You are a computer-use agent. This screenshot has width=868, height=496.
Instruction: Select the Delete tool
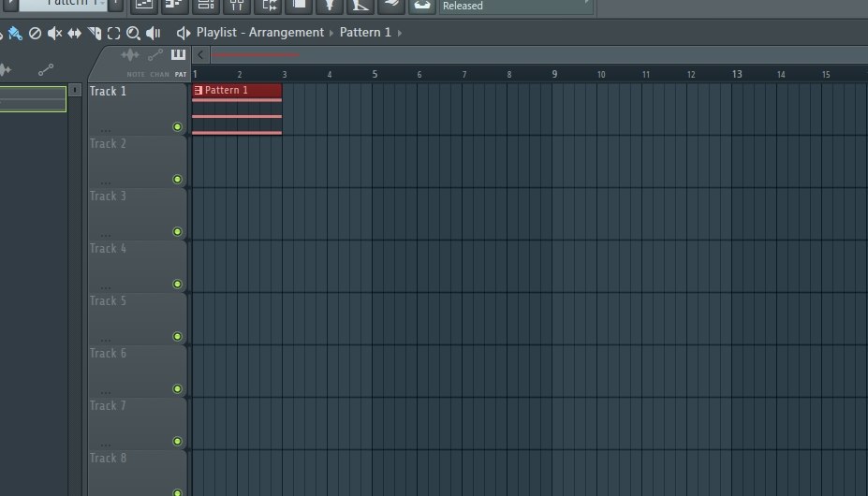(35, 33)
